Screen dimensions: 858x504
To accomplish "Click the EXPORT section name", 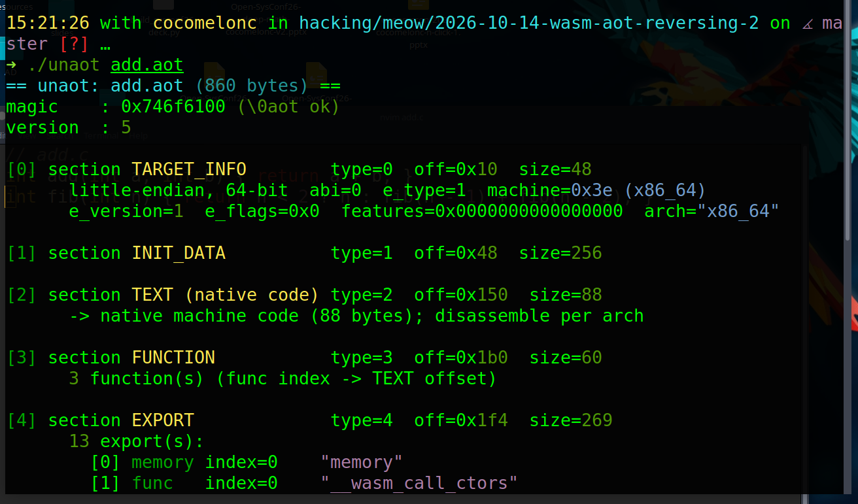I will point(163,420).
